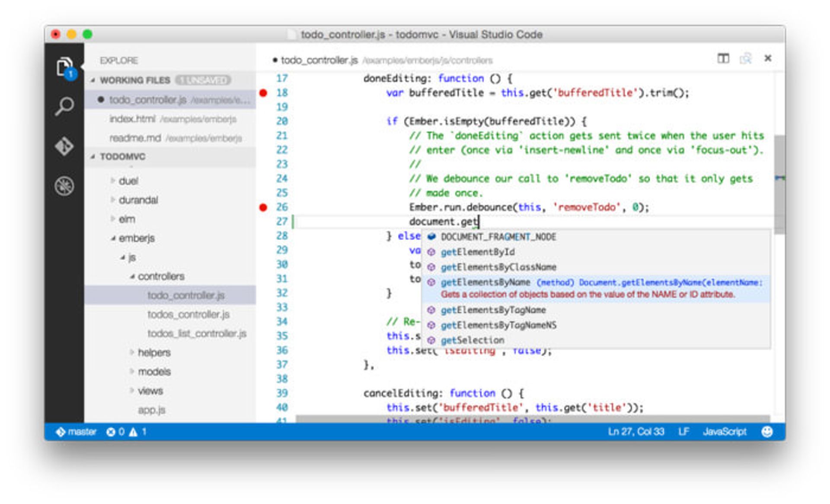This screenshot has height=504, width=830.
Task: Expand the durandal folder
Action: pos(113,200)
